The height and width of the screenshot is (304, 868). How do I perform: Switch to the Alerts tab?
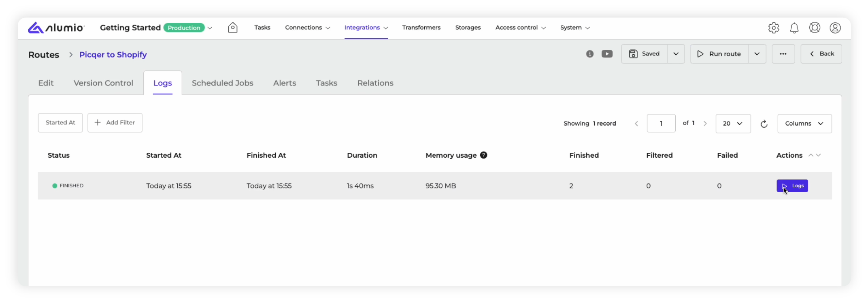(x=285, y=83)
